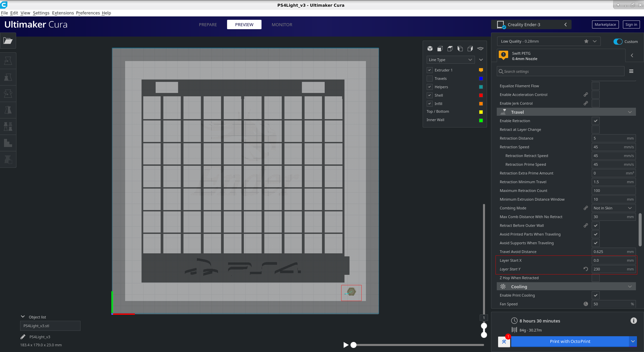Enable the Travels checkbox

(430, 79)
